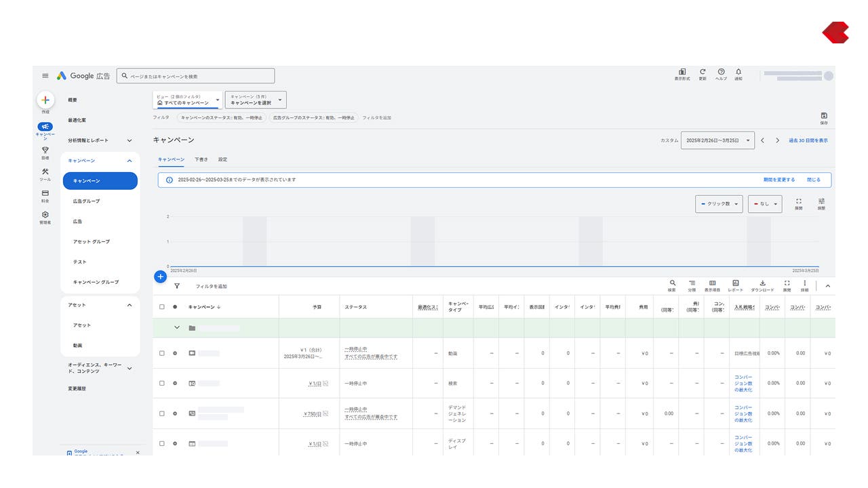Click the chart 調整 sliders icon
Screen dimensions: 868x488
click(821, 201)
